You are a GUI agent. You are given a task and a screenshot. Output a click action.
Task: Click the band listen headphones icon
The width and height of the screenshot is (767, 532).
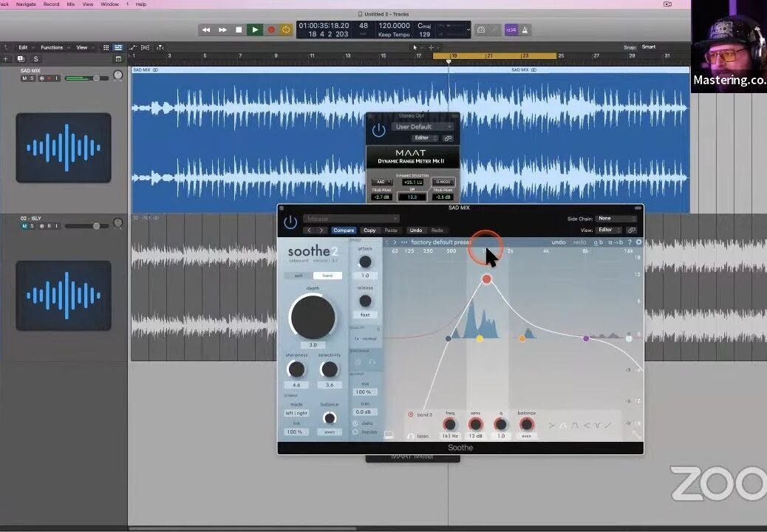(410, 436)
